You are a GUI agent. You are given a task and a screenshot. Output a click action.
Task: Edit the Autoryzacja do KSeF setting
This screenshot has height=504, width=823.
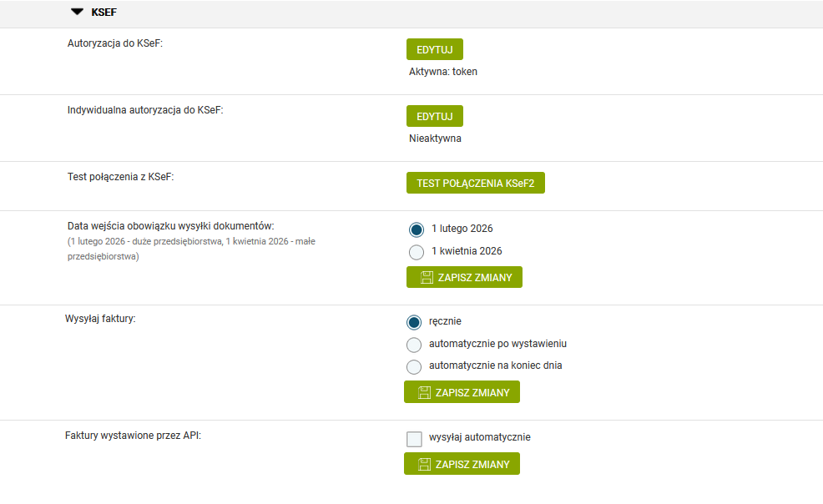(434, 49)
